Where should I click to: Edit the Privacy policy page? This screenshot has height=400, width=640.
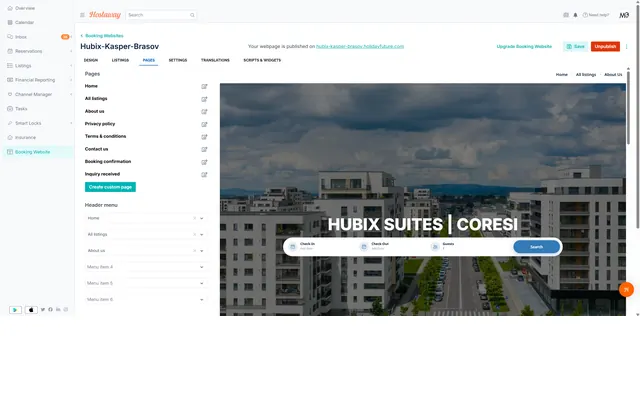(x=204, y=124)
